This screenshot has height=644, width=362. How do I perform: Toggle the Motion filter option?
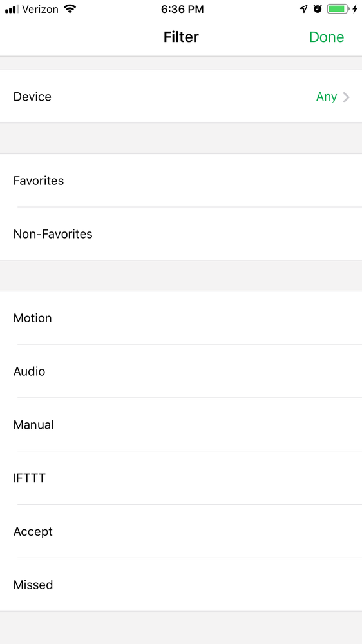click(x=181, y=318)
